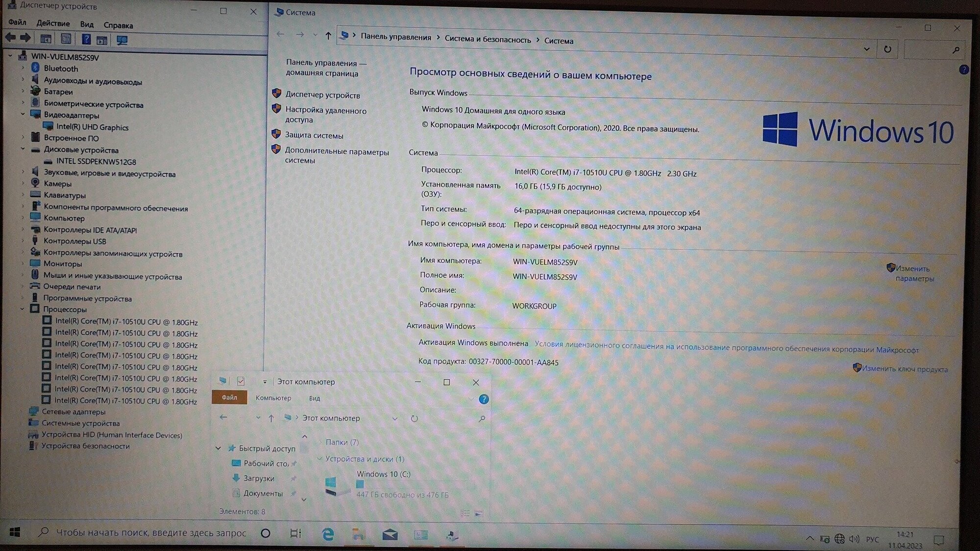The width and height of the screenshot is (980, 551).
Task: Switch to the Компьютер ribbon tab
Action: tap(273, 398)
